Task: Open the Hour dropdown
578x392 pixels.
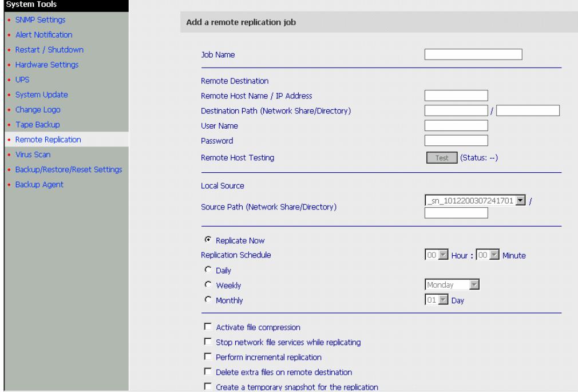Action: coord(437,255)
